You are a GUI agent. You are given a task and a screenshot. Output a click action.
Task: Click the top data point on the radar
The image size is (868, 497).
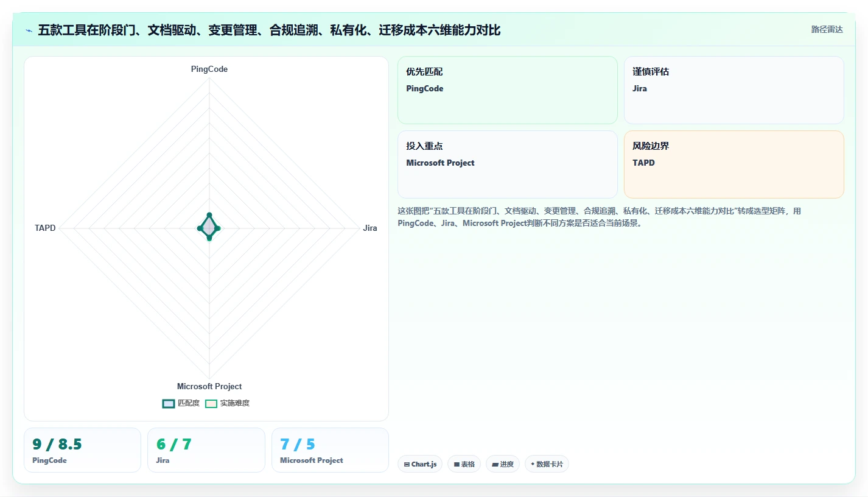[209, 215]
